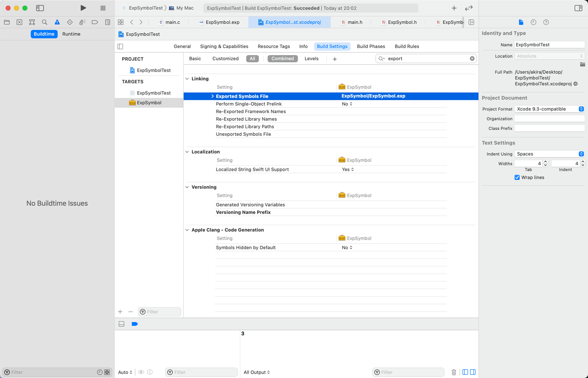Switch to the Build Phases tab
Screen dimensions: 588x378
[371, 47]
